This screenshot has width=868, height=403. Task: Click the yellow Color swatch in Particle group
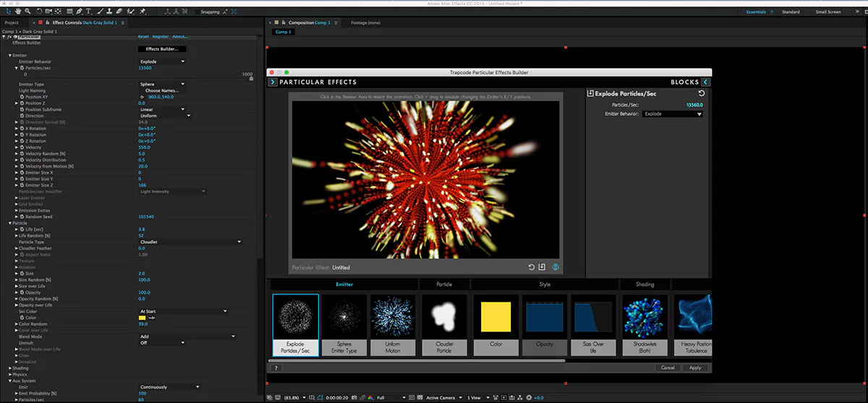pos(142,318)
